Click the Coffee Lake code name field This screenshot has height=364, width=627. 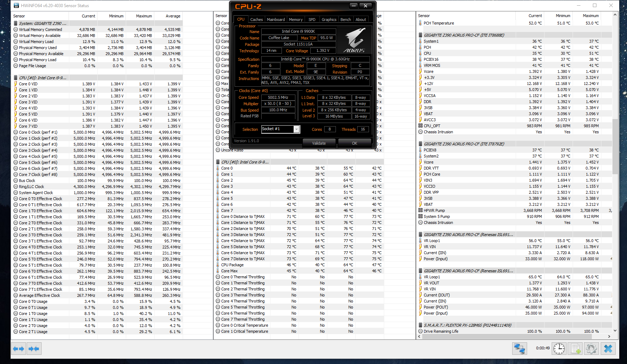(x=279, y=38)
